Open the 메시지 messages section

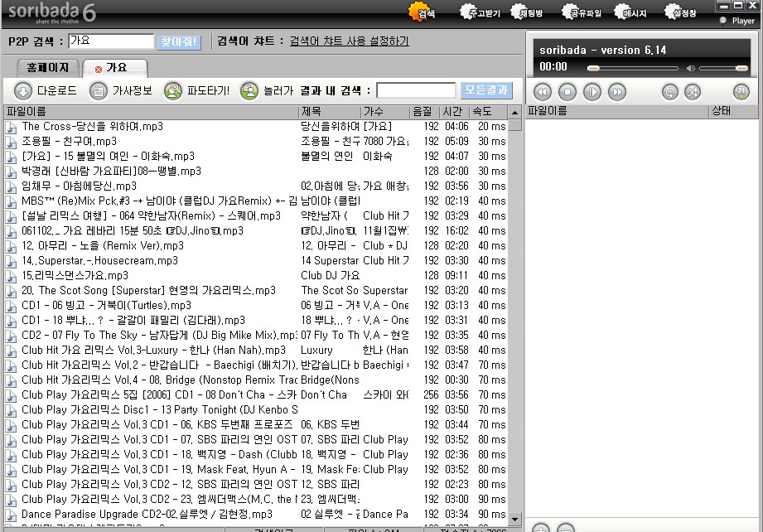(630, 12)
